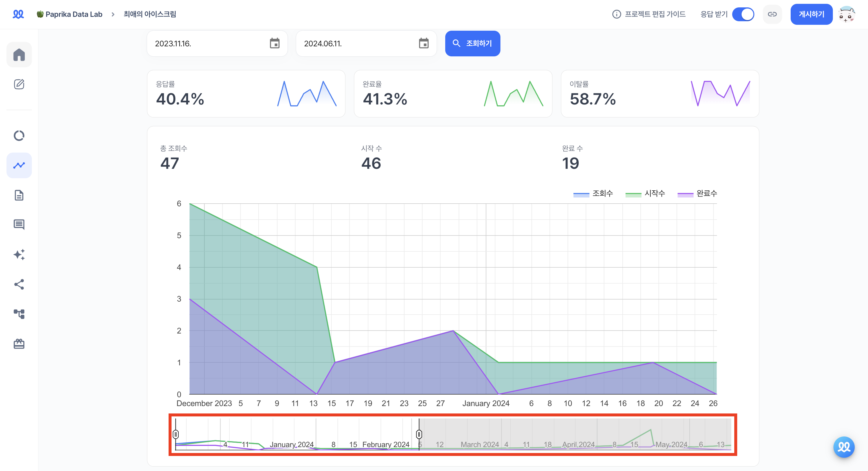Screen dimensions: 868x471
Task: Click the 완료 수 value 19
Action: 570,163
